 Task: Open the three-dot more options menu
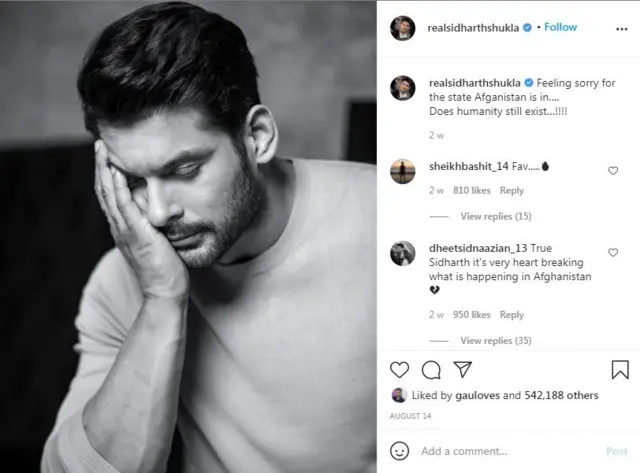tap(621, 29)
